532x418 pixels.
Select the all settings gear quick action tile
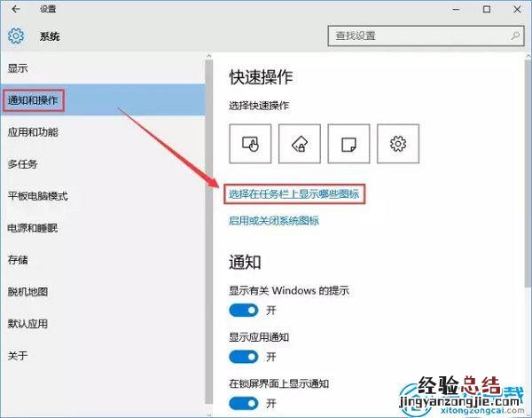tap(398, 144)
